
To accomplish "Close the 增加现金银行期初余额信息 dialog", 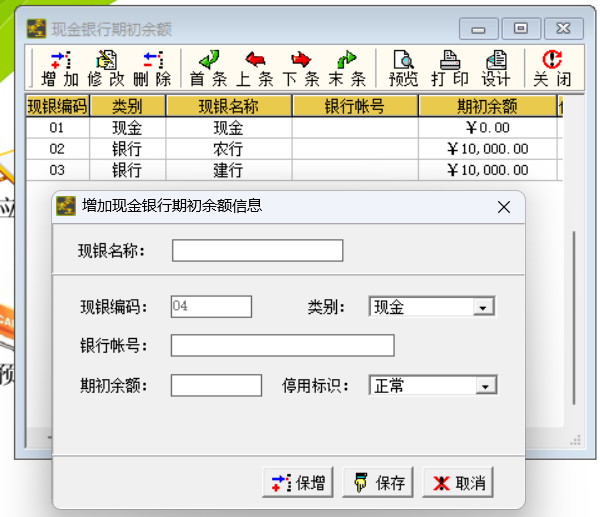I will [504, 207].
